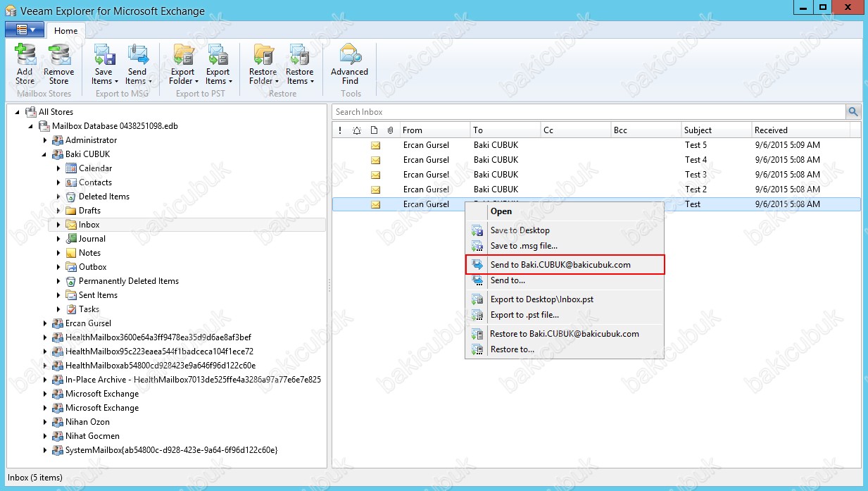Screen dimensions: 868x491
Task: Open the Advanced Find tool
Action: [350, 64]
